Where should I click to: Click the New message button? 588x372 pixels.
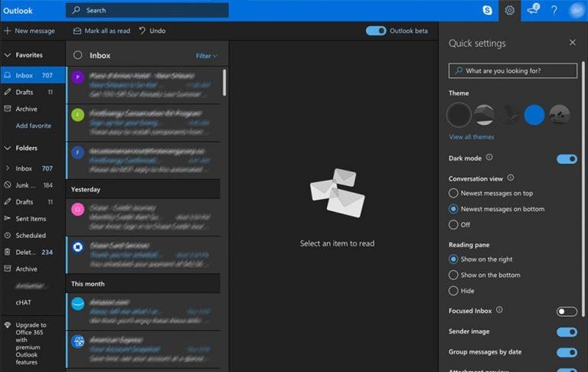tap(29, 31)
